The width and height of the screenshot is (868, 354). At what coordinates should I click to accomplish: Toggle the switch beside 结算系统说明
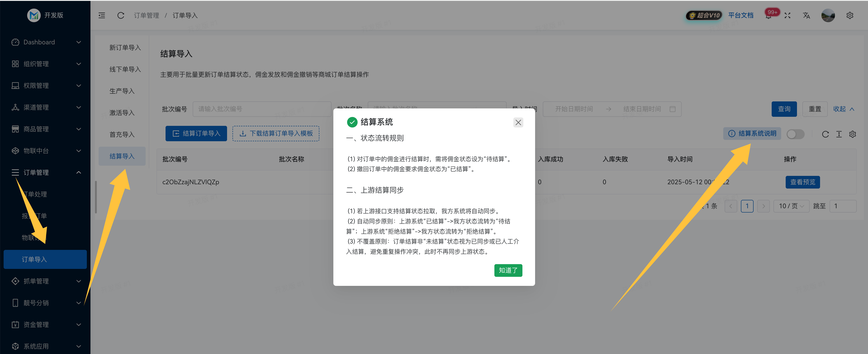[x=795, y=134]
